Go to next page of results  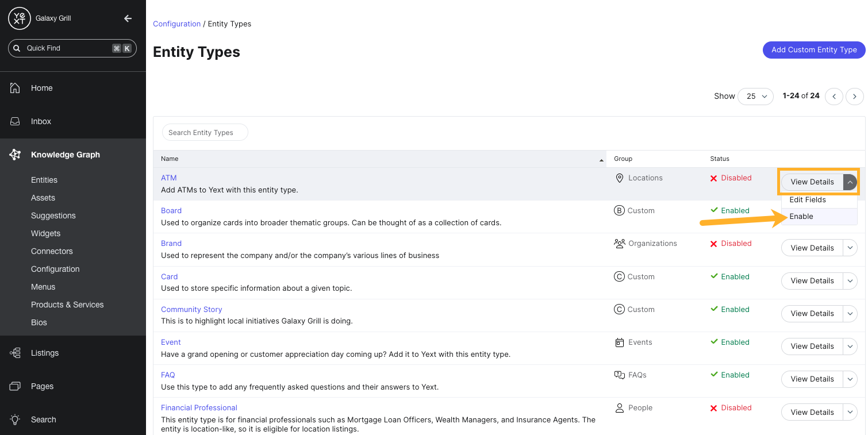tap(855, 97)
